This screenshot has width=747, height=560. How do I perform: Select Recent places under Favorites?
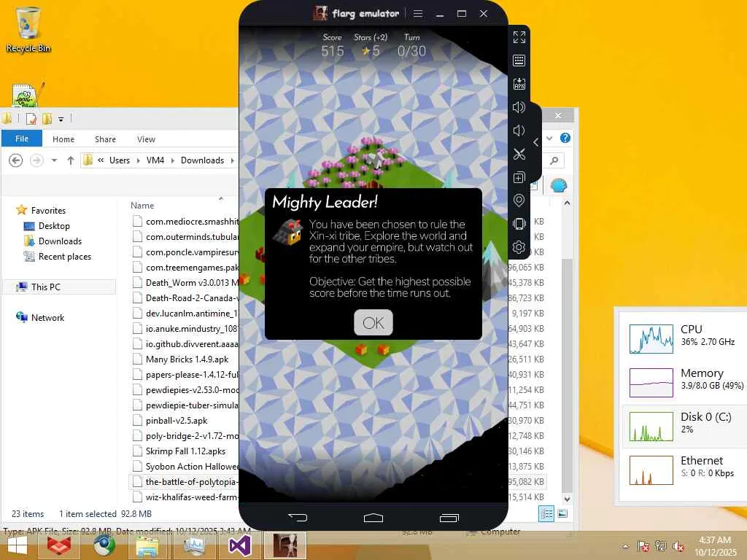[x=64, y=256]
